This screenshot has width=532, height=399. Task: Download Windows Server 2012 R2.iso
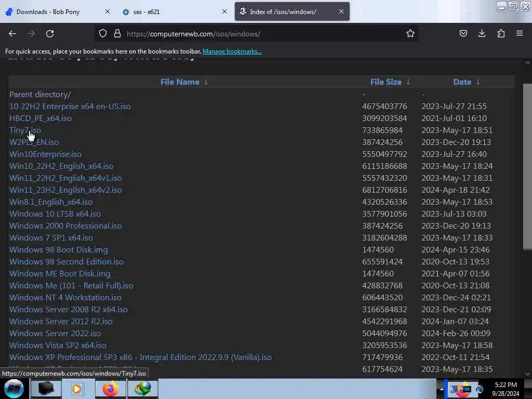tap(61, 321)
